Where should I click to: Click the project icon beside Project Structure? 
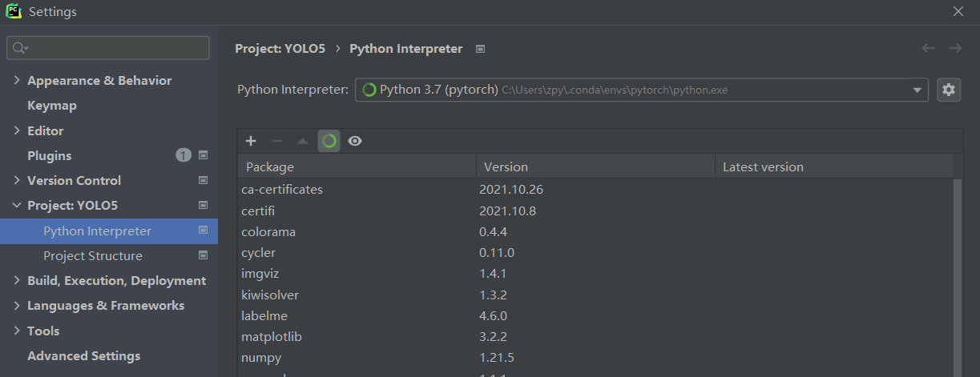tap(203, 255)
